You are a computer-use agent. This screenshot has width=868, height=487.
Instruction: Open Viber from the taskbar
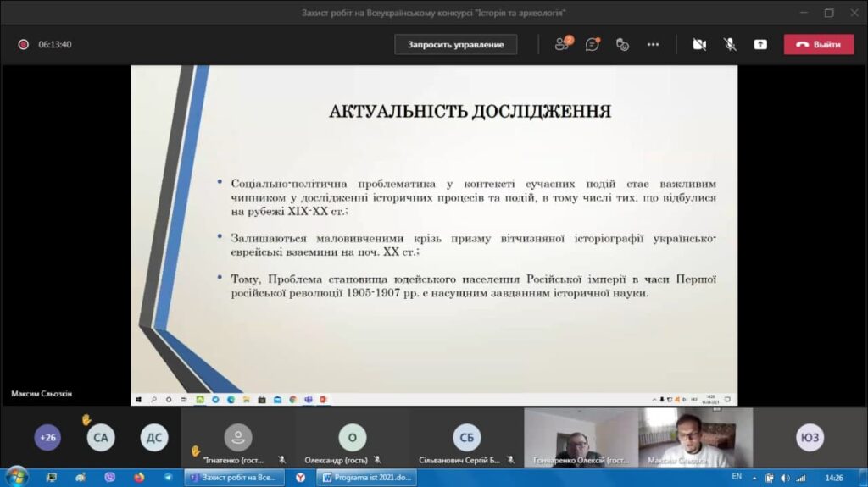[x=109, y=478]
